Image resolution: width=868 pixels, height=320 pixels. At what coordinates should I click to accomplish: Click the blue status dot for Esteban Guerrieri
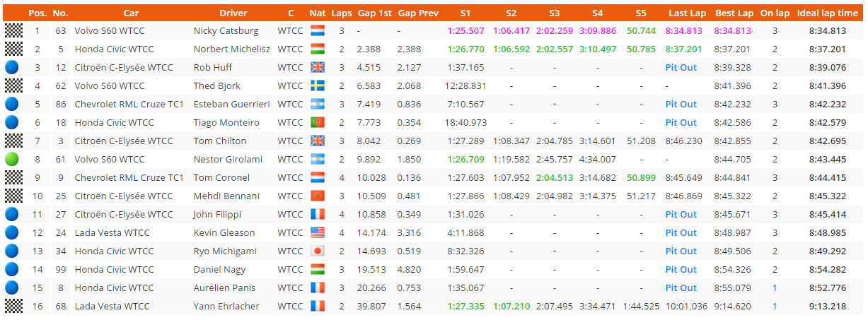(x=13, y=104)
